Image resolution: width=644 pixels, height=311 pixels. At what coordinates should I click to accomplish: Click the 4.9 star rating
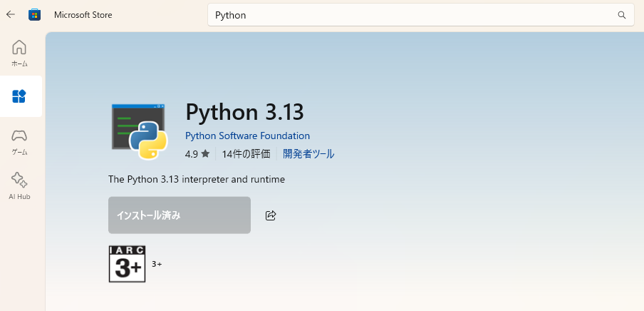197,153
